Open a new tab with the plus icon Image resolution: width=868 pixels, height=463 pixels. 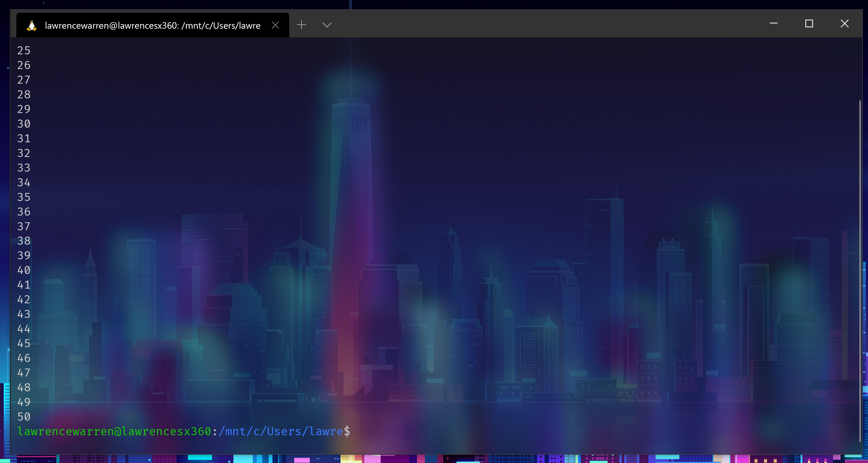click(x=302, y=25)
